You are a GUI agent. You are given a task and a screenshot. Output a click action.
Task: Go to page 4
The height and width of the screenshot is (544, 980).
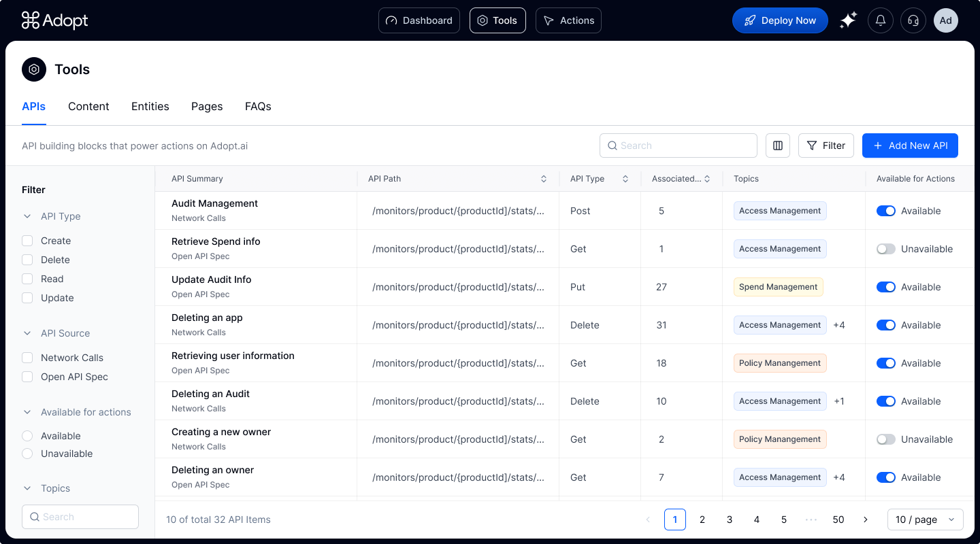pos(757,520)
